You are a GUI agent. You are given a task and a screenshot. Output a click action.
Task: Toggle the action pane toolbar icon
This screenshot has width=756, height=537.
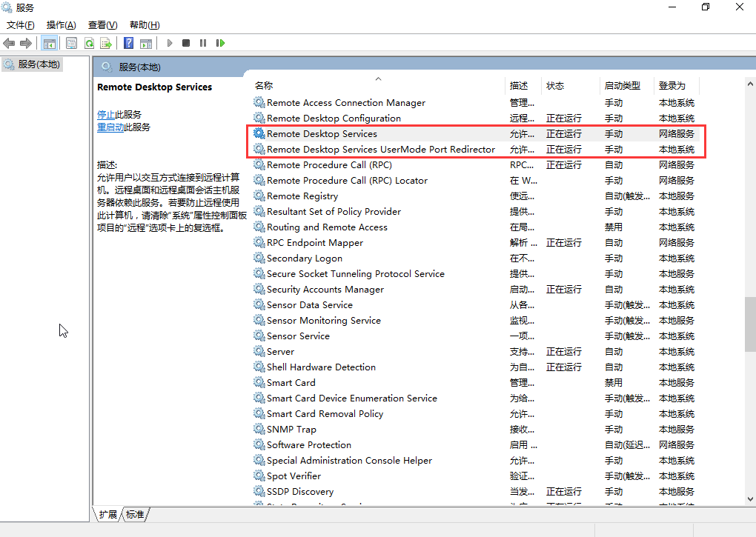coord(146,44)
